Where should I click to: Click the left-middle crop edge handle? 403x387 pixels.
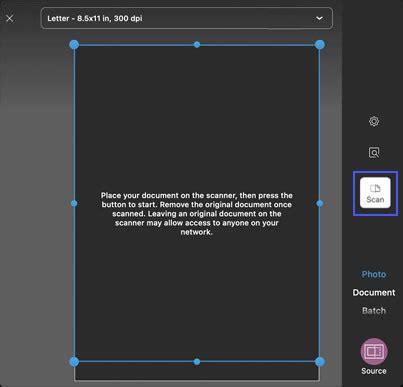click(x=74, y=203)
